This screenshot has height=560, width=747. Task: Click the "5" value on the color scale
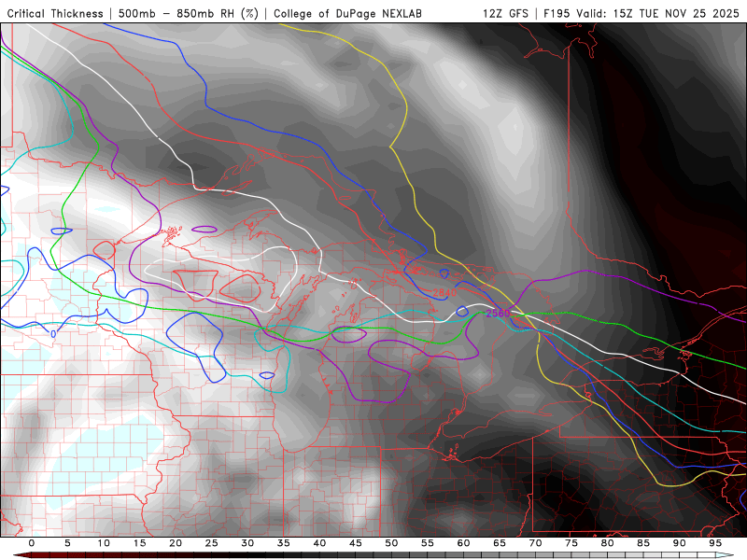pos(67,543)
